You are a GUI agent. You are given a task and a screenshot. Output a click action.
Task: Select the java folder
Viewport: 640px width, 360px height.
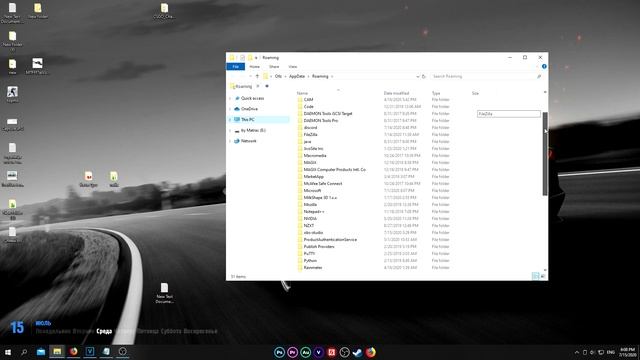[x=307, y=142]
